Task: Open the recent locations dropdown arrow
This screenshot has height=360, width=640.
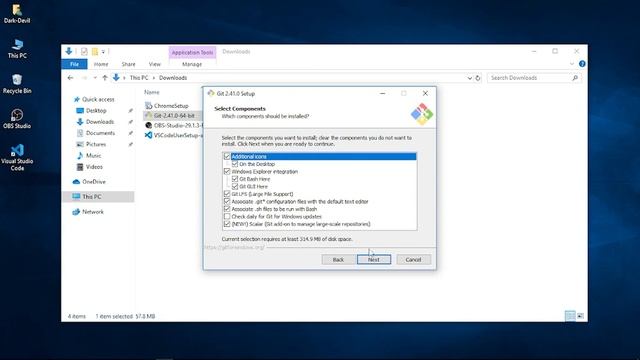Action: [x=95, y=78]
